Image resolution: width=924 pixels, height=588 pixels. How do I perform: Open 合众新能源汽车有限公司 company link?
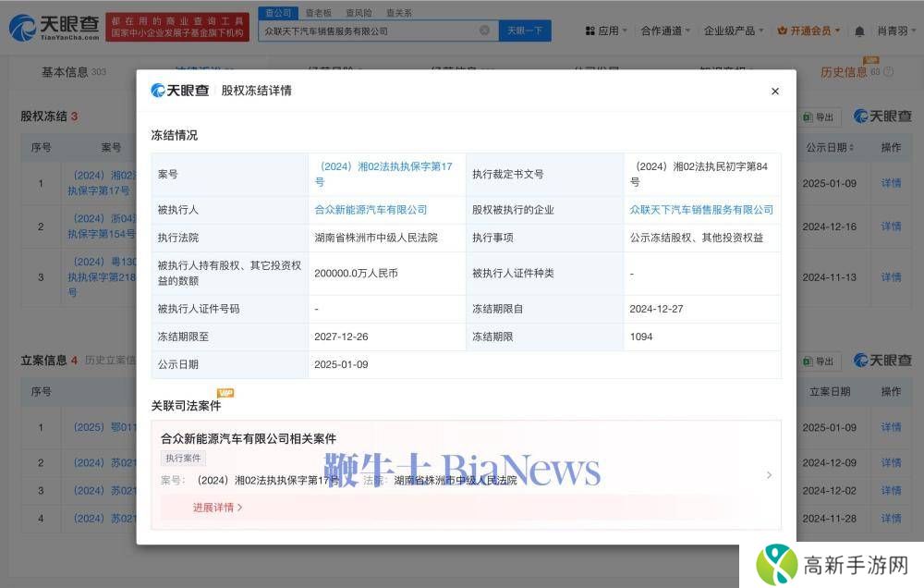(x=371, y=210)
